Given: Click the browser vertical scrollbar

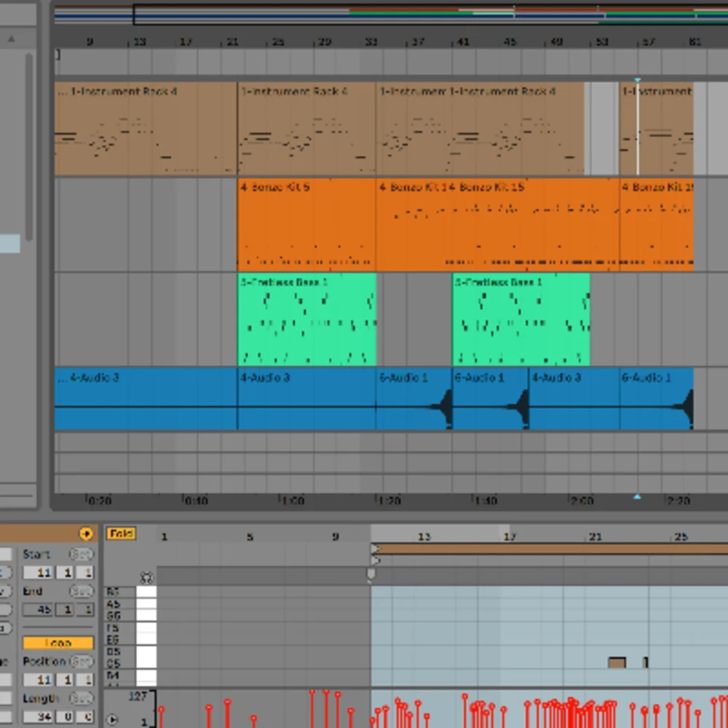Looking at the screenshot, I should 29,146.
